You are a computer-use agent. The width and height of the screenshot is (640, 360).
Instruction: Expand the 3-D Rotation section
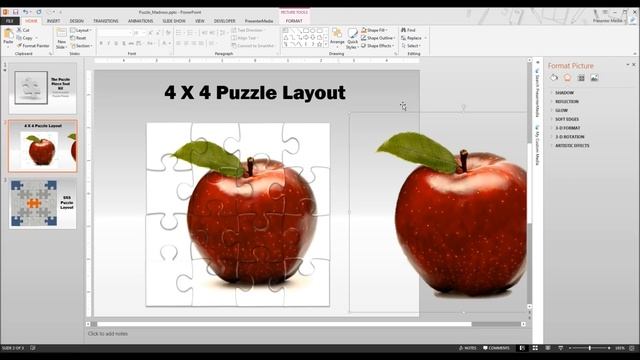pos(569,137)
